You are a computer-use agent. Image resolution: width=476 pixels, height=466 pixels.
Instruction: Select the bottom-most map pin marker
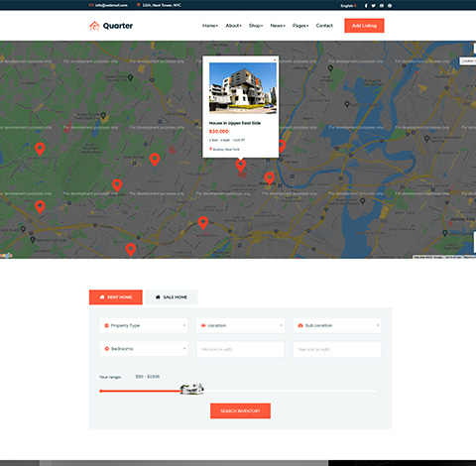[131, 250]
